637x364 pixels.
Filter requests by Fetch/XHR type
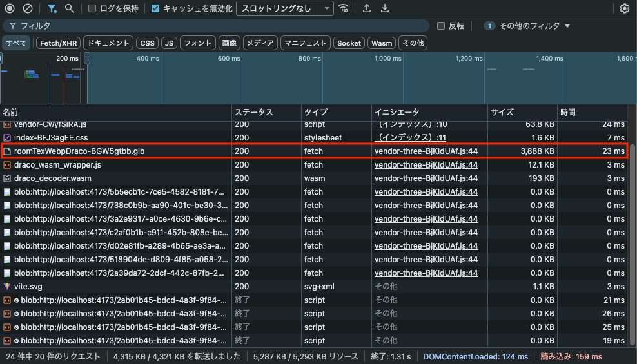pos(59,43)
